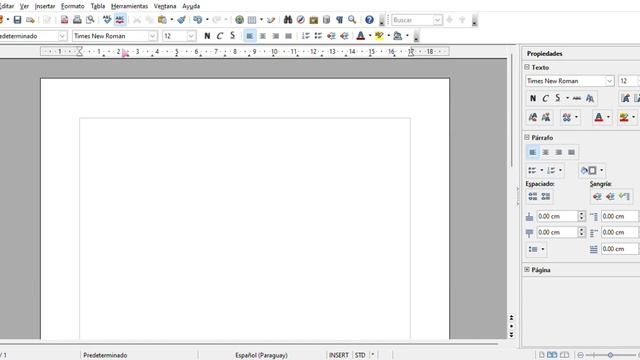Collapse the Texto section in sidebar
Viewport: 640px width, 360px height.
click(527, 67)
